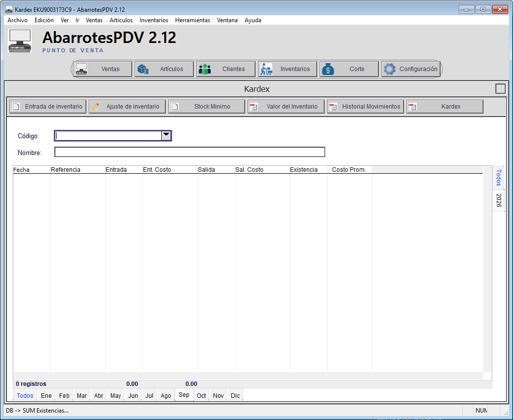This screenshot has height=420, width=513.
Task: Switch to the Feb month tab
Action: [x=64, y=395]
